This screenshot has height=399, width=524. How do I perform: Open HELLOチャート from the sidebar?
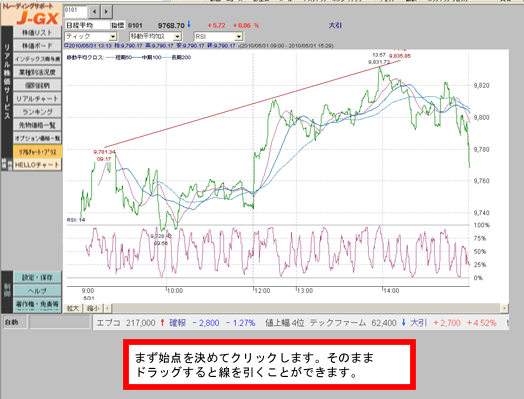(x=37, y=165)
